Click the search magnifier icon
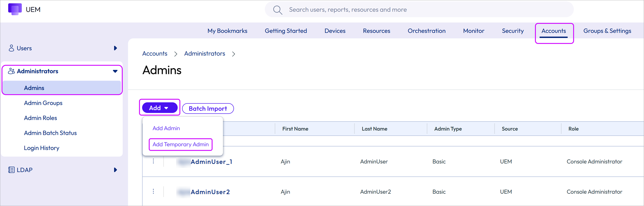 click(x=278, y=10)
